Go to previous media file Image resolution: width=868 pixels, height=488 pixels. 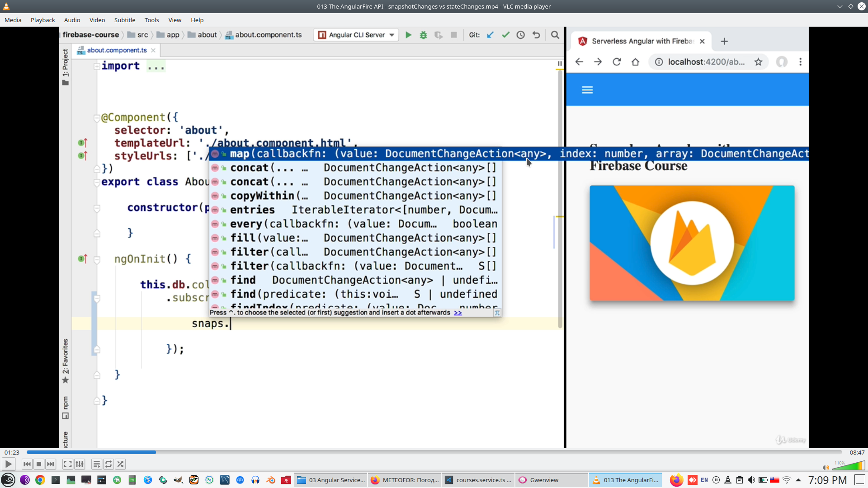pos(27,464)
